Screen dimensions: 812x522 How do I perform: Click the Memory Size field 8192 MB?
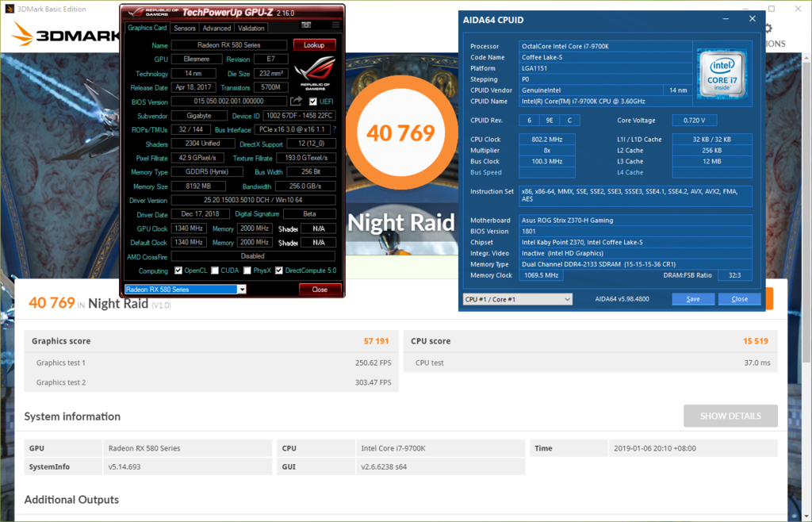pyautogui.click(x=198, y=186)
